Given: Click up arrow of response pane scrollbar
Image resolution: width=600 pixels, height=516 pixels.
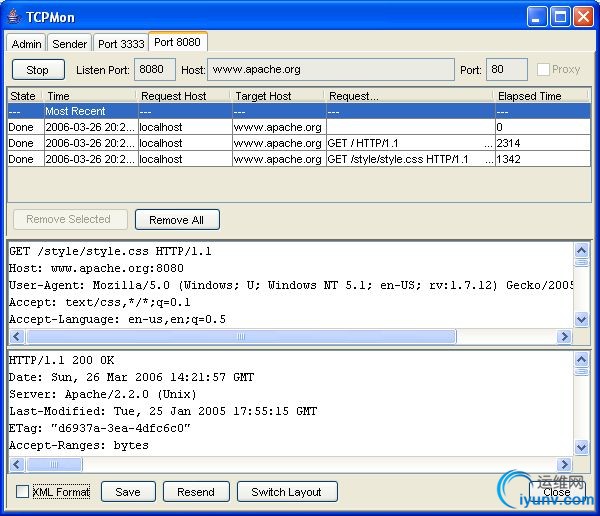Looking at the screenshot, I should click(x=582, y=359).
